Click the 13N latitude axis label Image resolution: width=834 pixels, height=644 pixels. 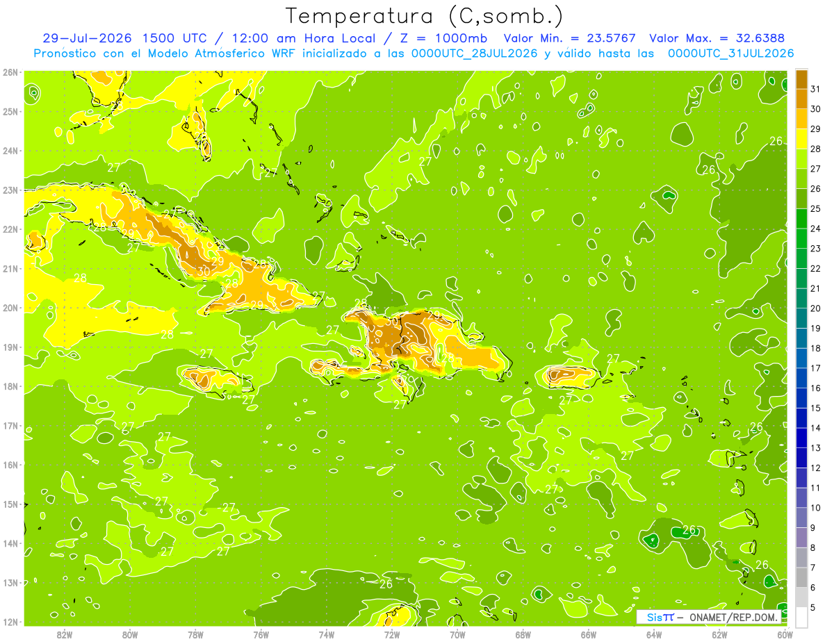(10, 582)
